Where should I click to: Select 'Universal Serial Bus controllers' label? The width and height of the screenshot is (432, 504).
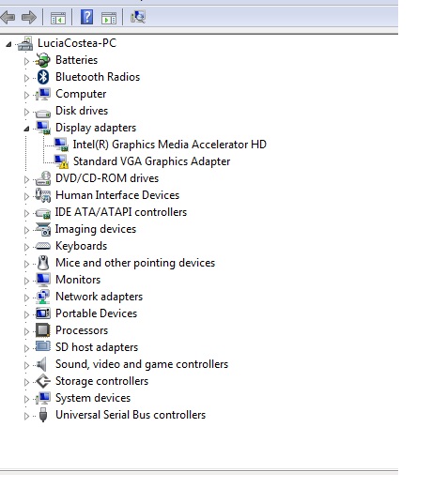point(131,415)
